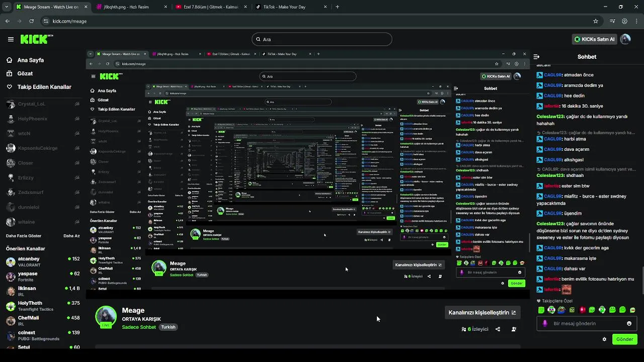Click the emote image in lafortis's last message
This screenshot has height=362, width=644.
(x=567, y=289)
